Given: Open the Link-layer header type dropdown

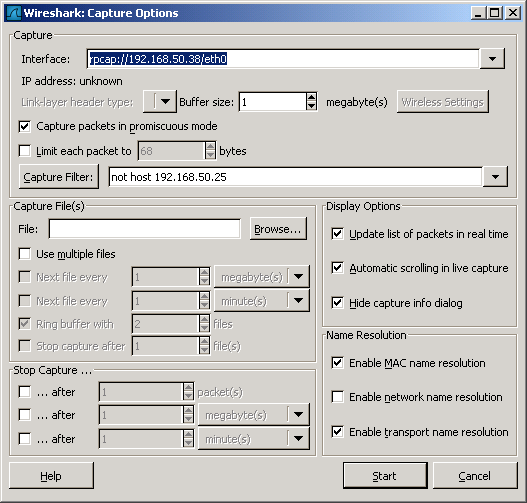Looking at the screenshot, I should click(160, 101).
